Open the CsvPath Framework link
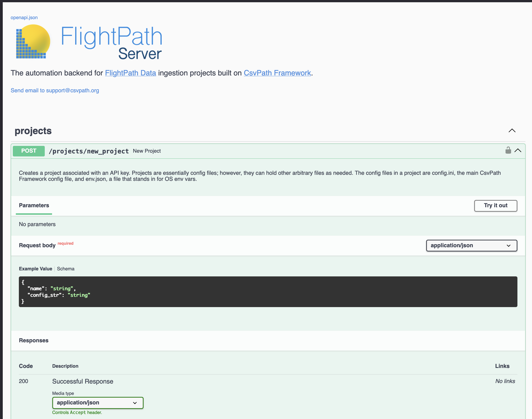 [x=277, y=73]
